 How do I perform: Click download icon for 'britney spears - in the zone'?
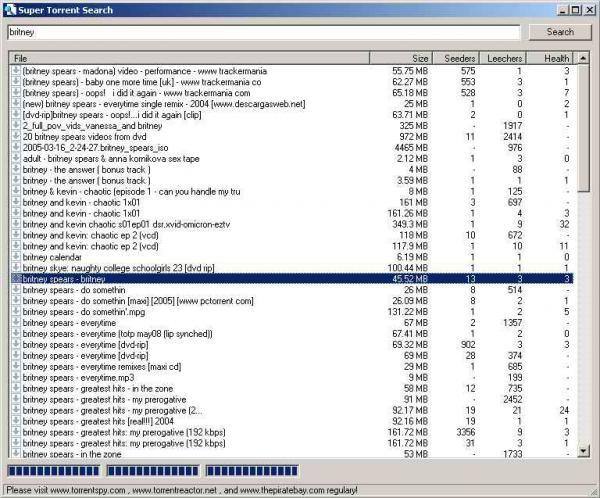point(16,454)
